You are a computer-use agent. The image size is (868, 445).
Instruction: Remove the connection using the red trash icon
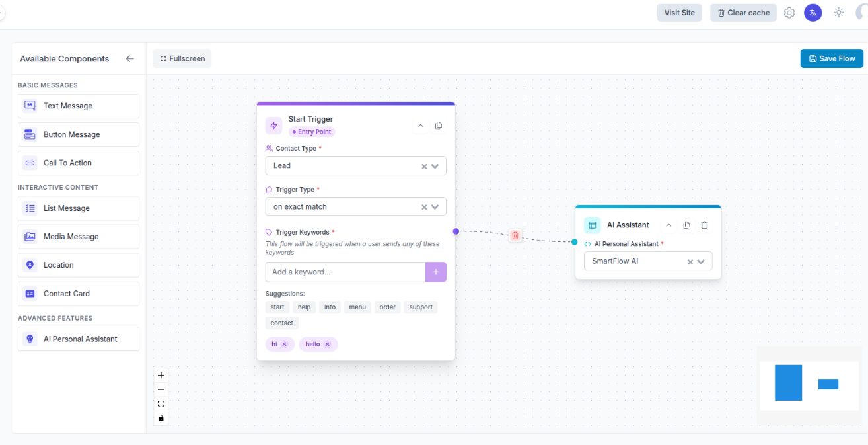tap(515, 235)
